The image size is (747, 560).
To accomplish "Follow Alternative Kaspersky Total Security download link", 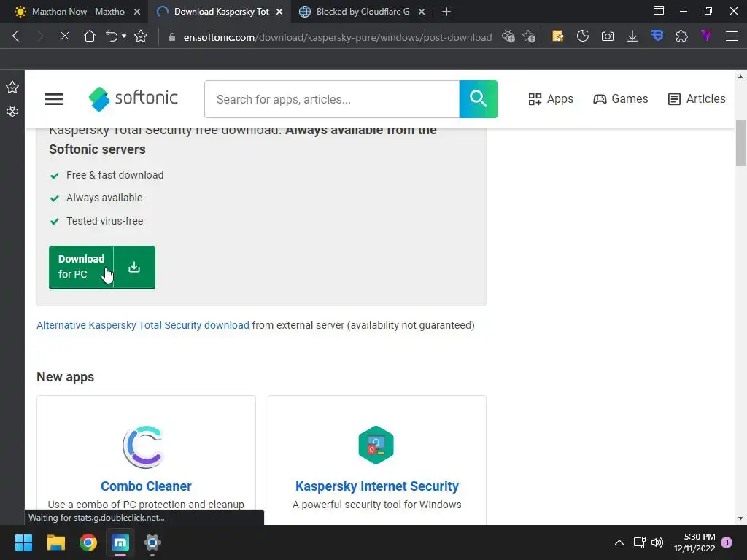I will (143, 325).
